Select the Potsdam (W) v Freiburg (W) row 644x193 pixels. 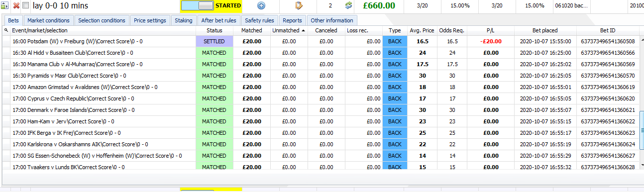pyautogui.click(x=321, y=41)
